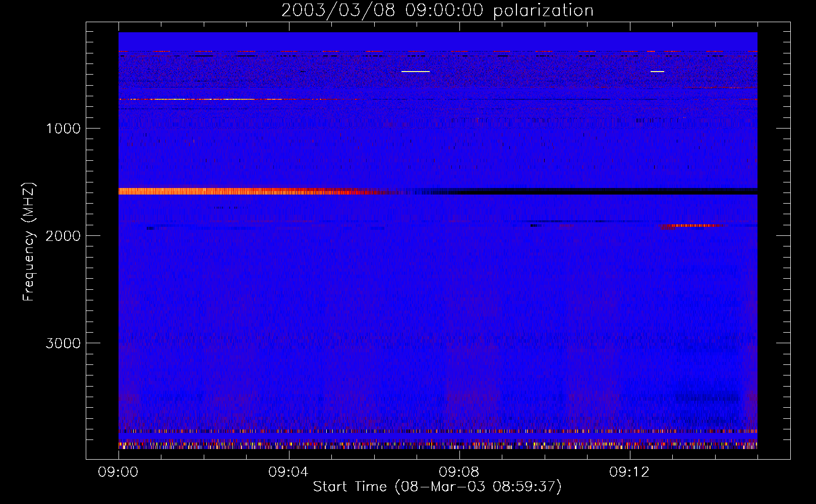Click the longer white marker line in spectrogram

coord(416,72)
